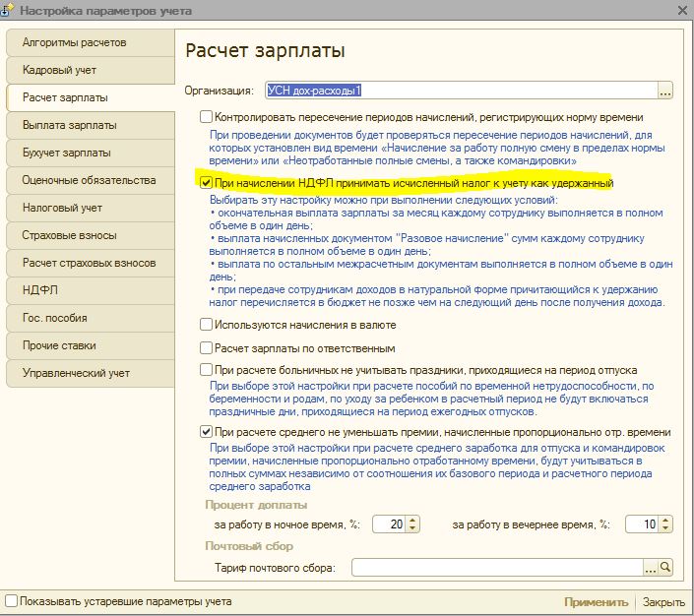Uncheck the НДФЛ исчисленный налог как удержанный option
Screen dimensions: 694x616
[206, 183]
